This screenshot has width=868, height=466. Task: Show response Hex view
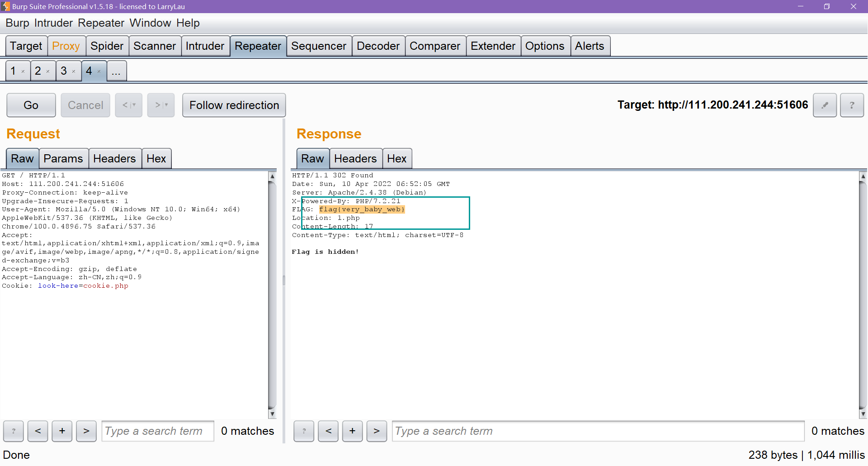397,159
